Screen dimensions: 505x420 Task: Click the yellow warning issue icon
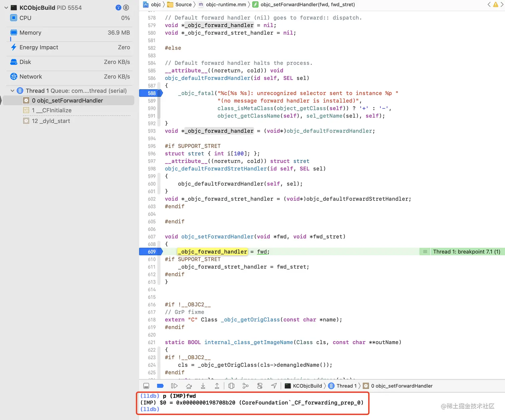495,4
